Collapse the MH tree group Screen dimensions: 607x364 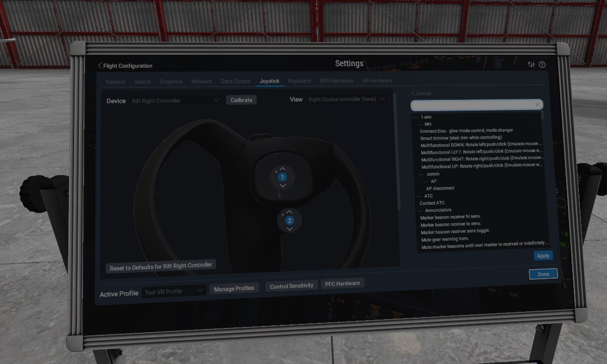click(x=419, y=124)
